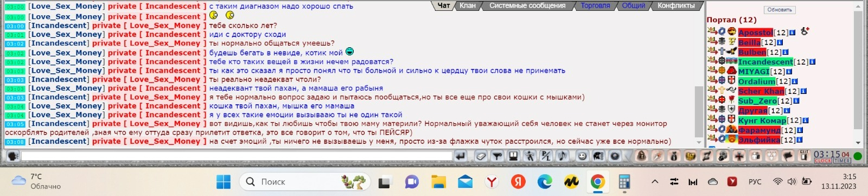Image resolution: width=868 pixels, height=196 pixels.
Task: Open info icon next to Aposstol
Action: pos(793,33)
